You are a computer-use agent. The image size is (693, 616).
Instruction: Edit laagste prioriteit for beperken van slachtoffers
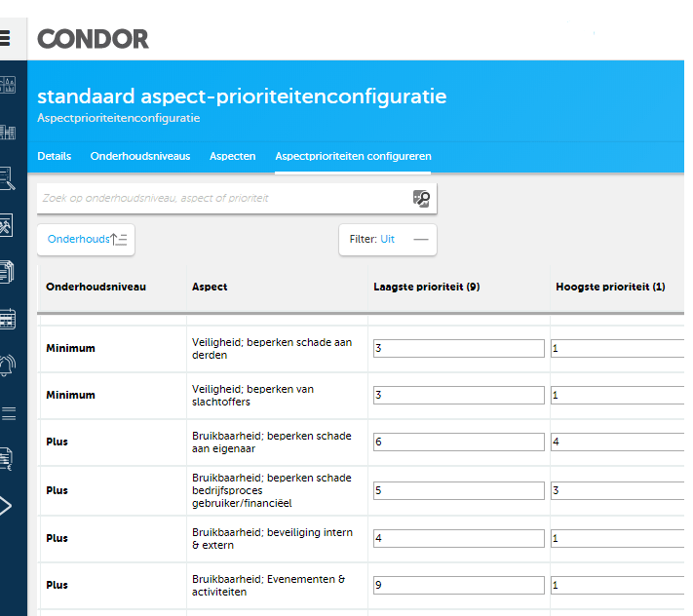click(x=459, y=395)
